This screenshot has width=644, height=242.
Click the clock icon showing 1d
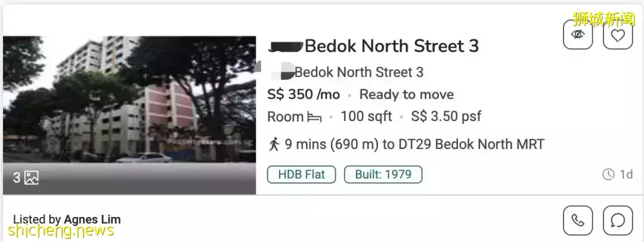click(608, 175)
